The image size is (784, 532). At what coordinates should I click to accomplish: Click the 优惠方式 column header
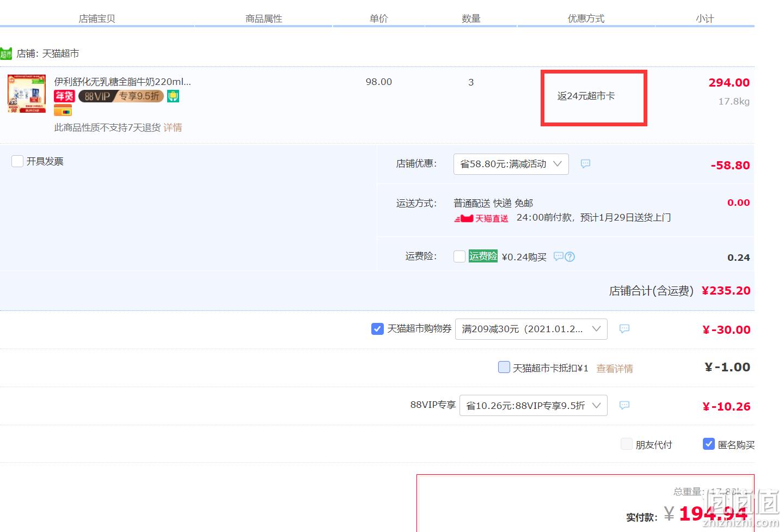pyautogui.click(x=586, y=19)
